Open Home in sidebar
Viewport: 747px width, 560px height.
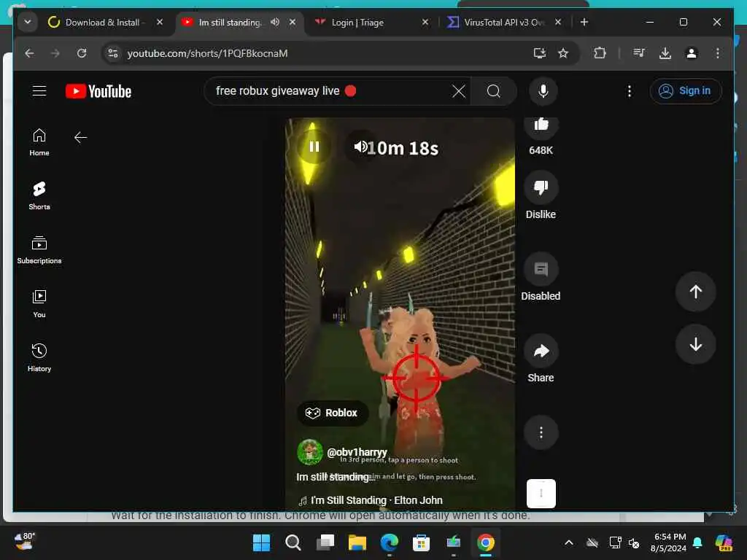click(39, 142)
